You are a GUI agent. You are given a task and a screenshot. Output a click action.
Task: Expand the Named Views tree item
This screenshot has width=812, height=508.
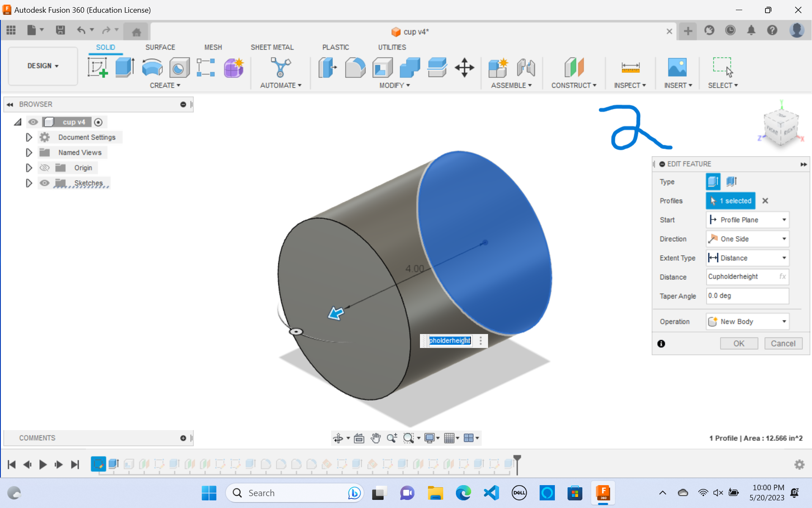(x=29, y=152)
